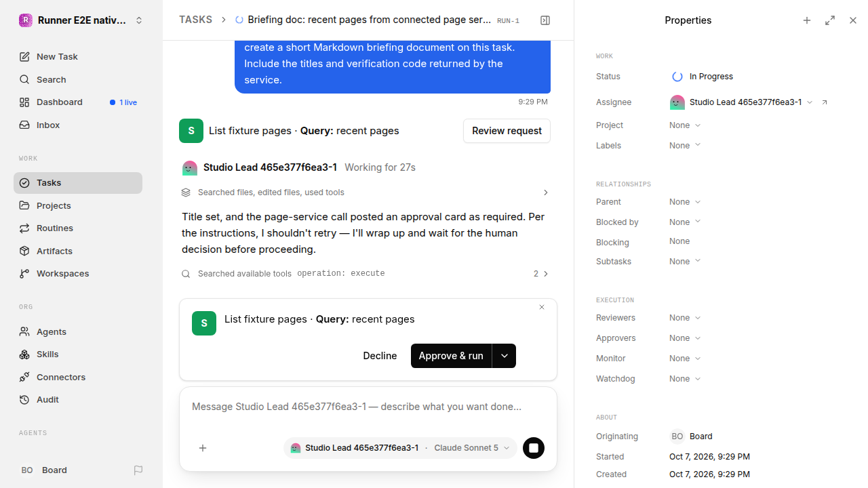Viewport: 868px width, 488px height.
Task: Approve & run the request
Action: [451, 356]
